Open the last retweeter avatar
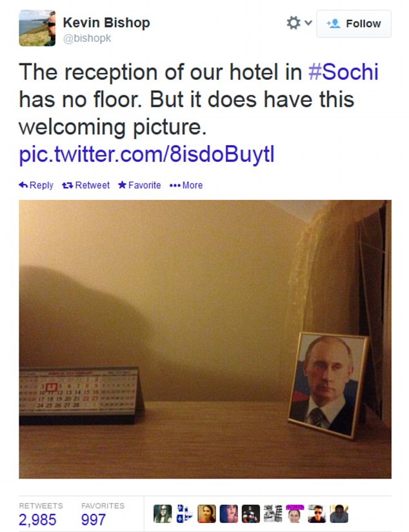Viewport: 409px width, 532px height. click(x=338, y=513)
